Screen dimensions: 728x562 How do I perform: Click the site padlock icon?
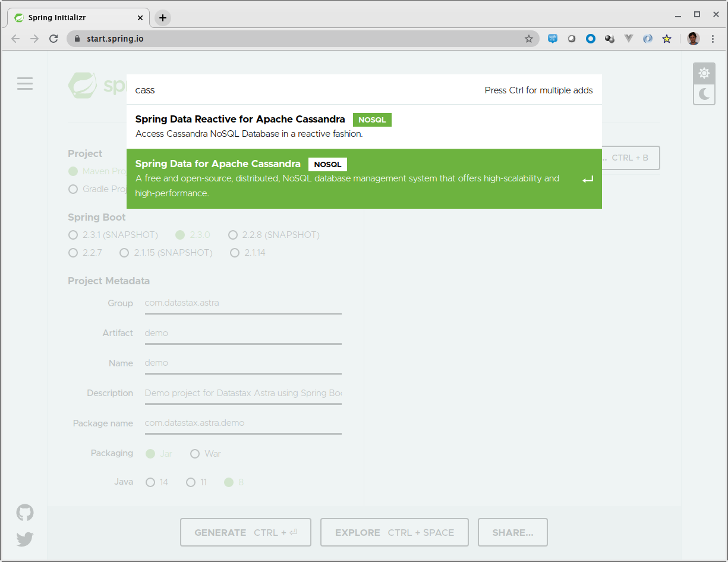pyautogui.click(x=76, y=39)
